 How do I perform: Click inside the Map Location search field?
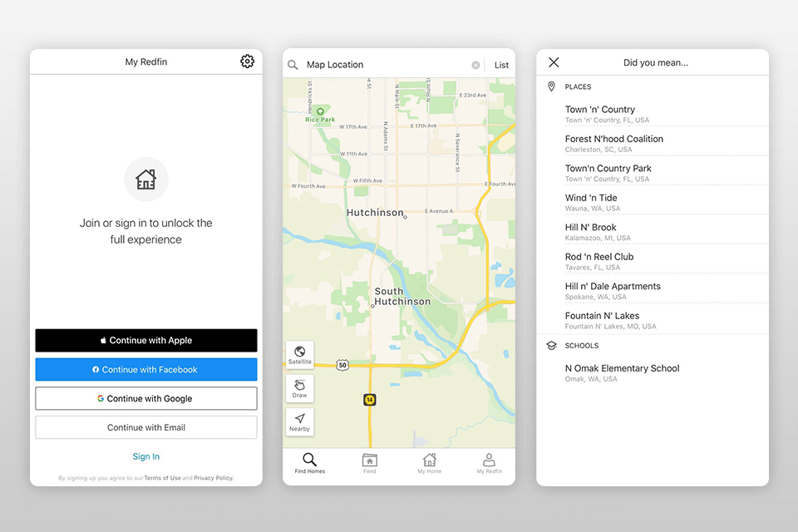coord(382,65)
